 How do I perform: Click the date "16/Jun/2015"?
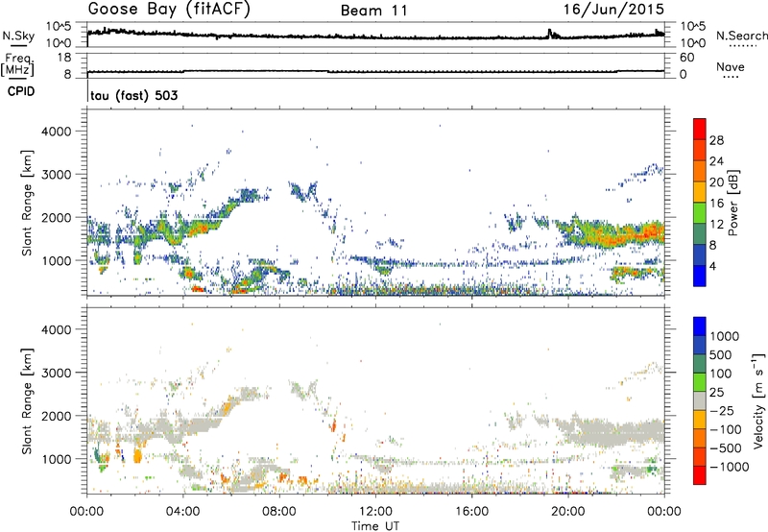(613, 10)
